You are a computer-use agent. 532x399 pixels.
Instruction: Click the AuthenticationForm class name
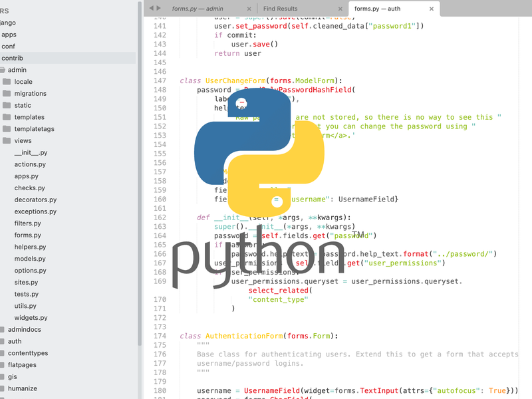coord(244,336)
